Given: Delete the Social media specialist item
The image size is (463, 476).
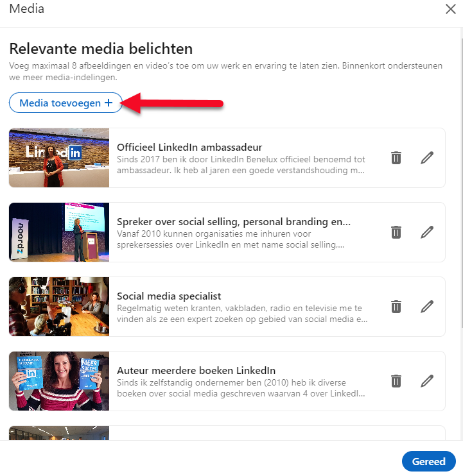Looking at the screenshot, I should 396,307.
